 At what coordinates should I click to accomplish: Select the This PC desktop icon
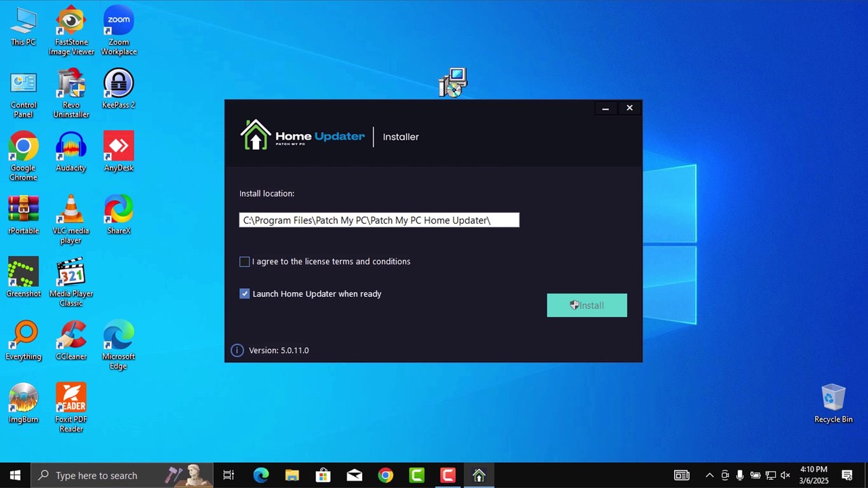coord(23,27)
